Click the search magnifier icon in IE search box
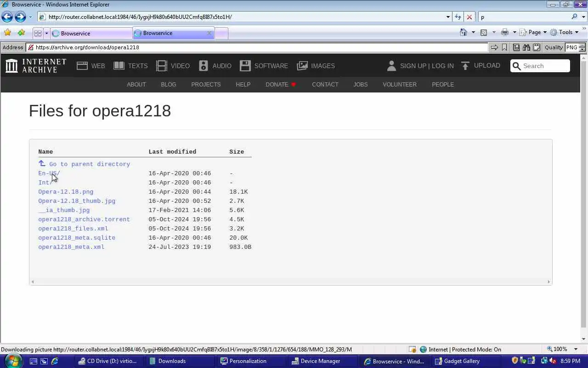The width and height of the screenshot is (588, 368). point(574,17)
